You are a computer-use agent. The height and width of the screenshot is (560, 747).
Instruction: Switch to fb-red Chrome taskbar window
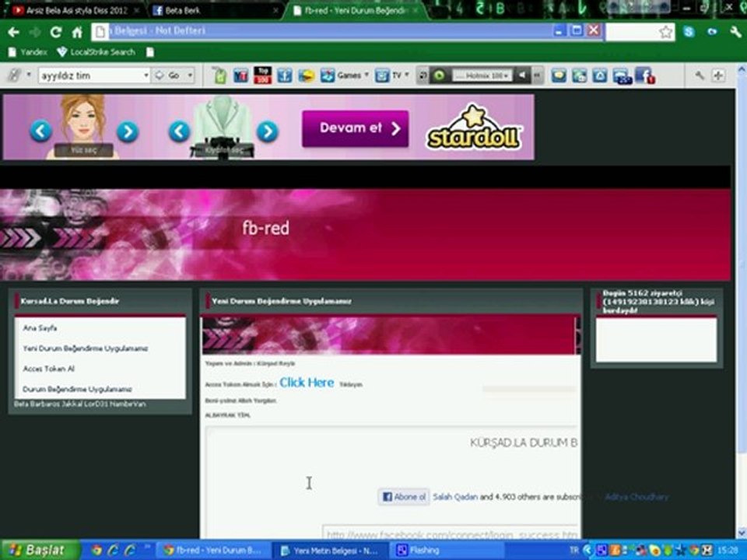click(212, 550)
